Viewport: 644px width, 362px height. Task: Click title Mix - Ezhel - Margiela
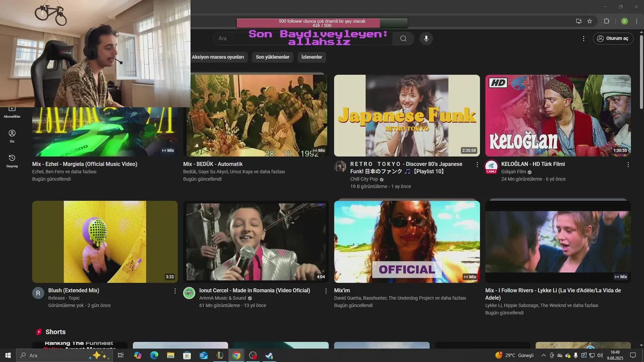85,164
